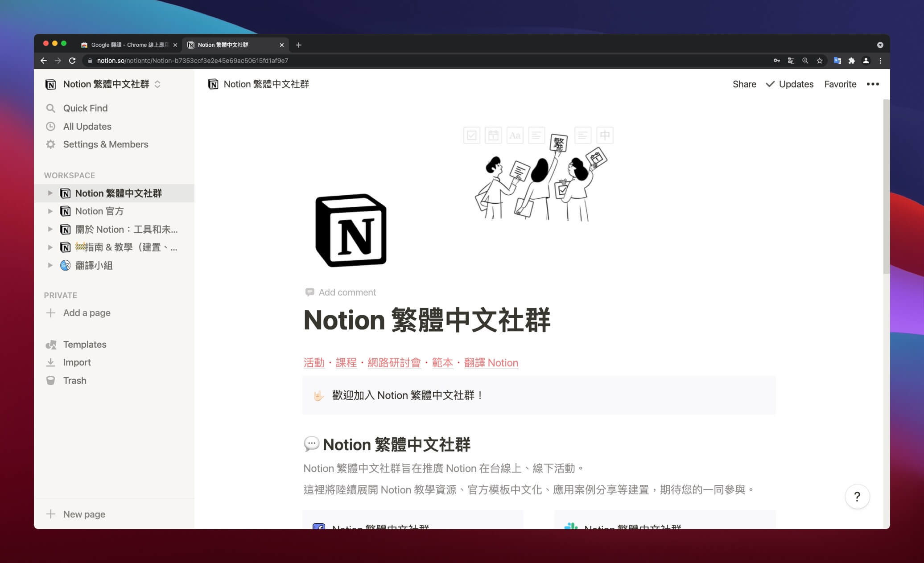The width and height of the screenshot is (924, 563).
Task: Open the Chrome profile avatar
Action: tap(866, 61)
